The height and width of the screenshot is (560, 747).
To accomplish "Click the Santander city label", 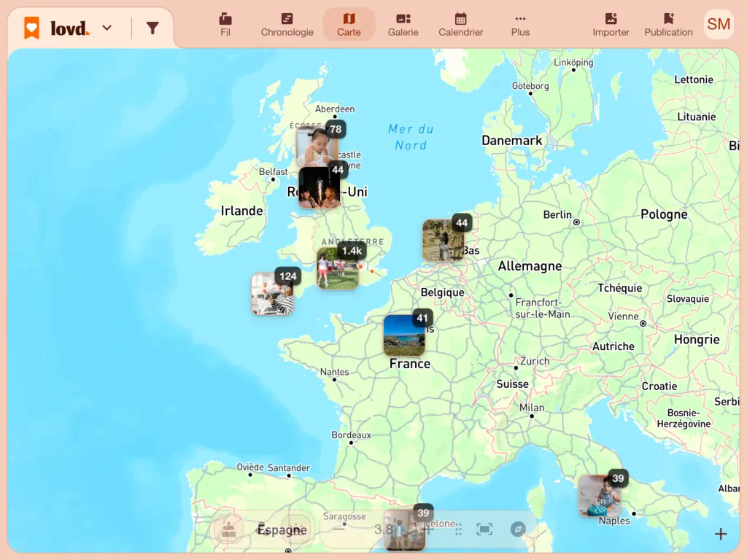I will click(289, 467).
